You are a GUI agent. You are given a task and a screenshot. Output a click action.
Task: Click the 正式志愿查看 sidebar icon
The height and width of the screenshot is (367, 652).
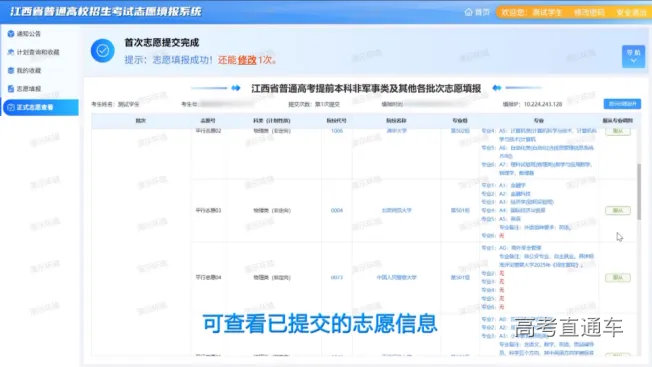[x=11, y=107]
